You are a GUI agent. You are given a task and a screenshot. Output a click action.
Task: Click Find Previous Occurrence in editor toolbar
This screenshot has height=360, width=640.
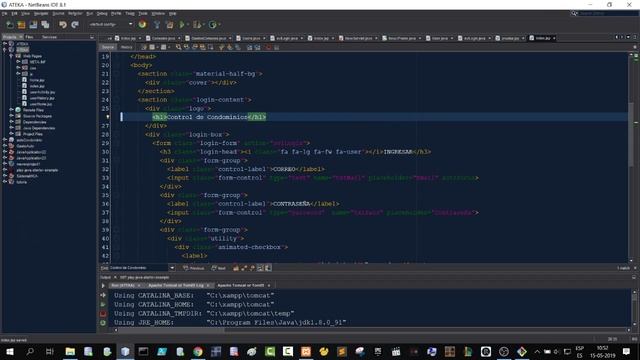point(187,47)
